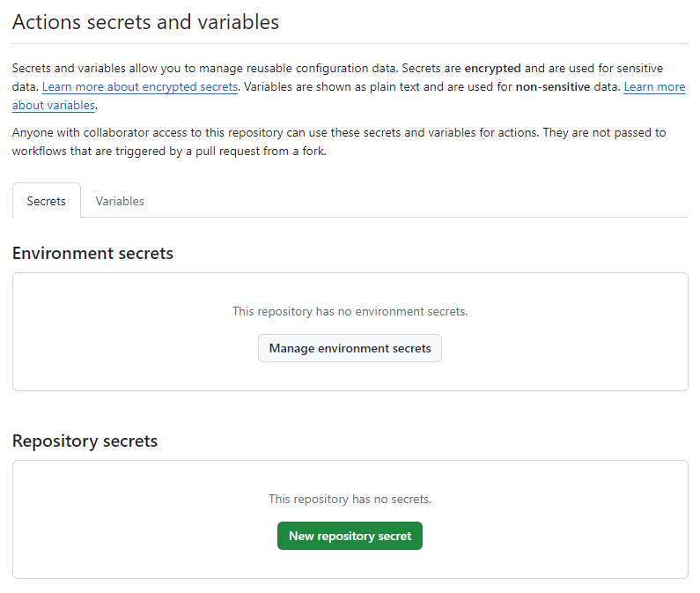This screenshot has height=593, width=700.
Task: Click the Manage environment secrets button
Action: click(x=350, y=348)
